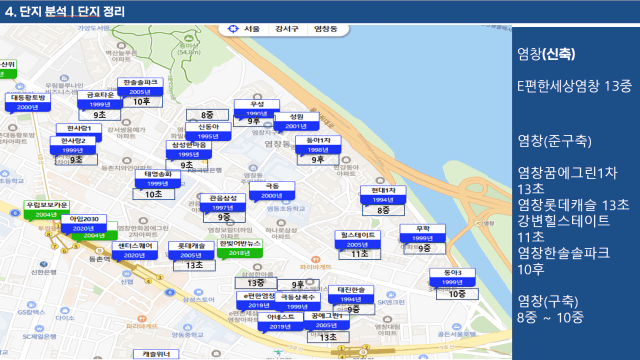The height and width of the screenshot is (360, 640).
Task: Open the 금호타운 1999년 marker
Action: click(100, 100)
